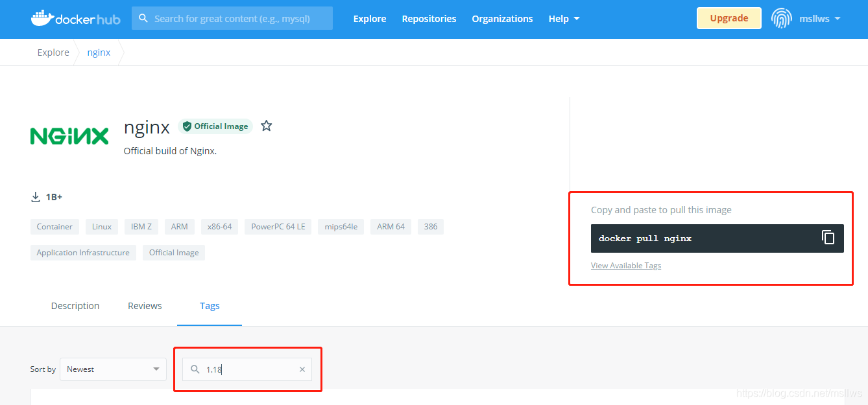Open the Sort by Newest dropdown
This screenshot has width=868, height=405.
pyautogui.click(x=113, y=369)
